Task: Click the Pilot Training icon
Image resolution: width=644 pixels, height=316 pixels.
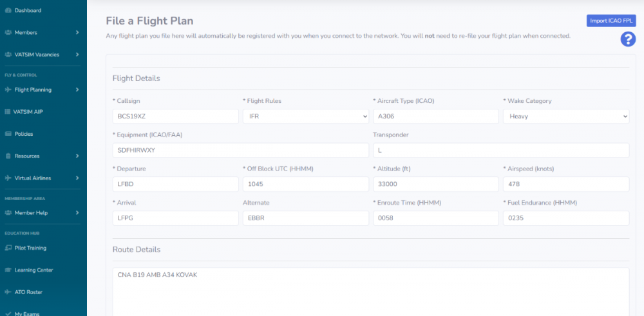Action: point(8,248)
